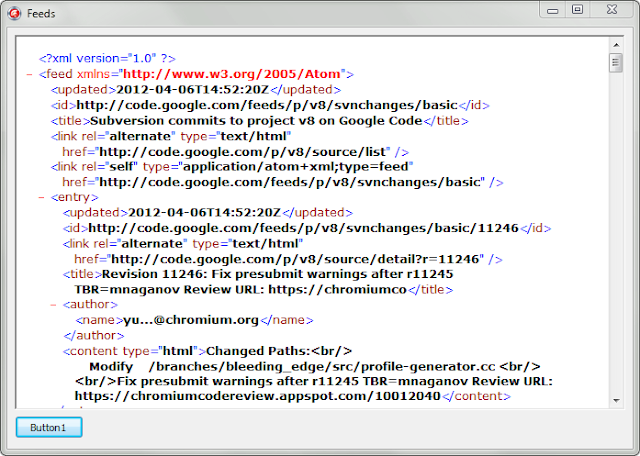Click 'application/atom+xml;type=feed' type value
The height and width of the screenshot is (456, 640).
tap(296, 167)
